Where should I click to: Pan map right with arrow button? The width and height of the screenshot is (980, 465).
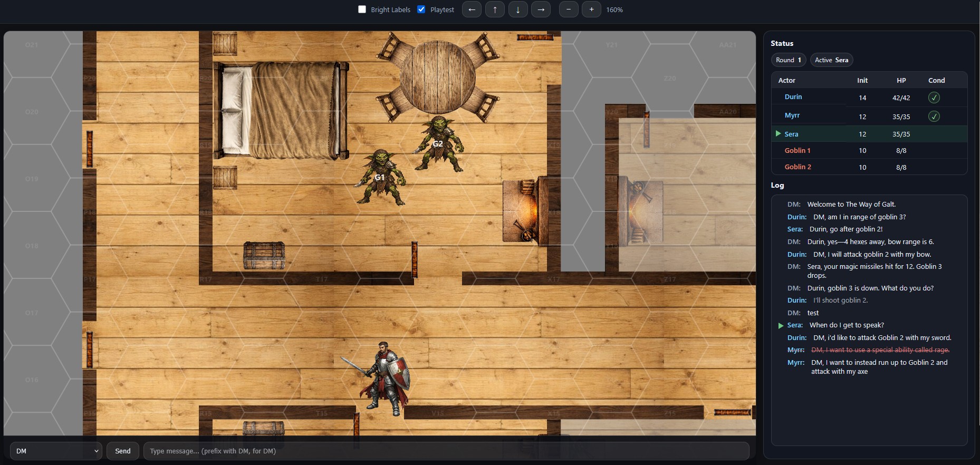(541, 9)
